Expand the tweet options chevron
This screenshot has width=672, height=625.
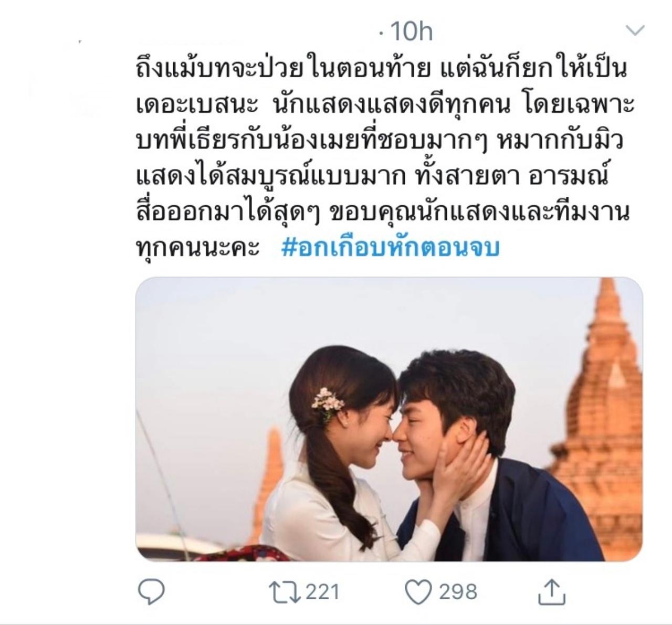tap(635, 31)
